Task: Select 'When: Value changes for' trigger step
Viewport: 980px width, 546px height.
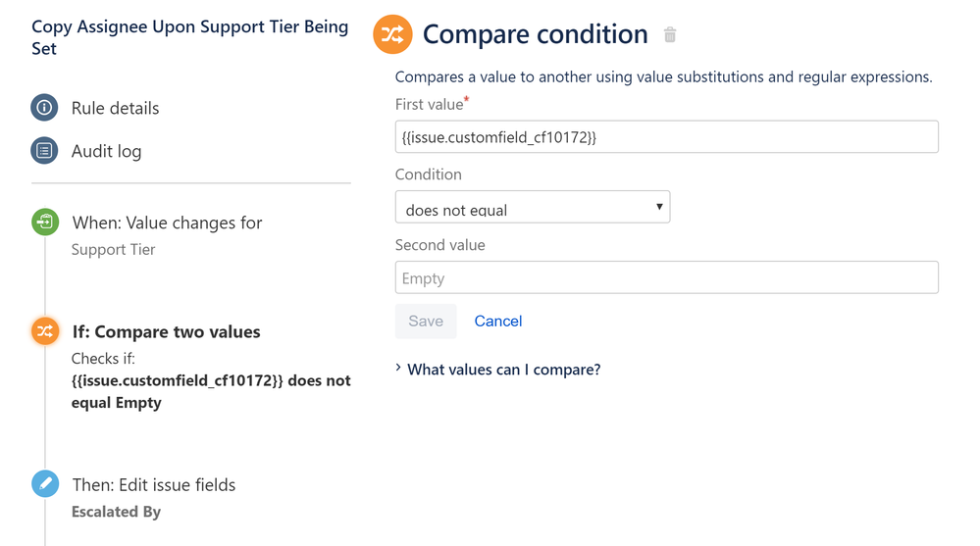Action: [167, 223]
